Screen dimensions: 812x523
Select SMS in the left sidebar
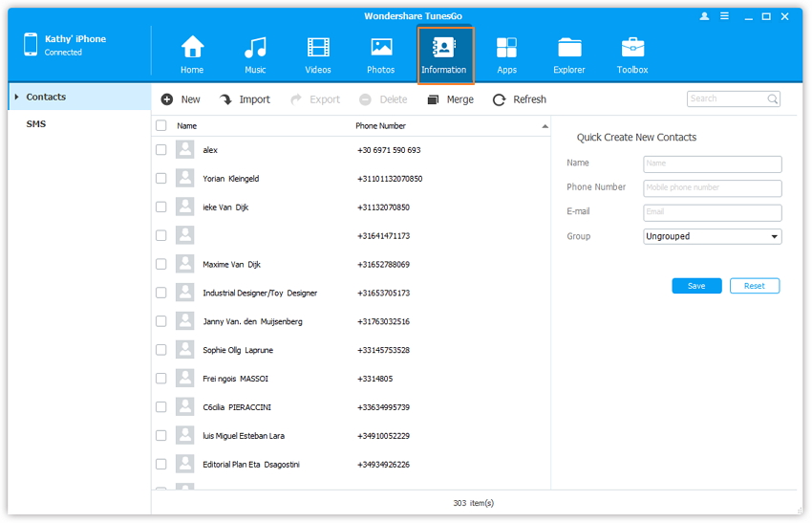[36, 124]
